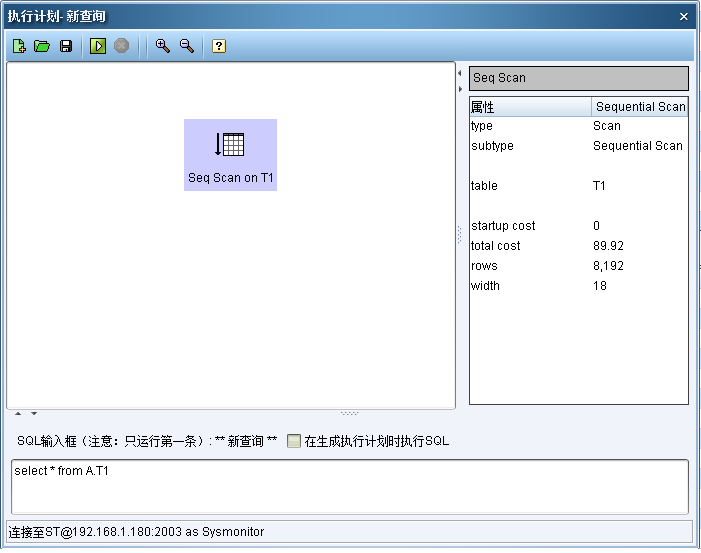
Task: Zoom in on the plan diagram
Action: tap(162, 46)
